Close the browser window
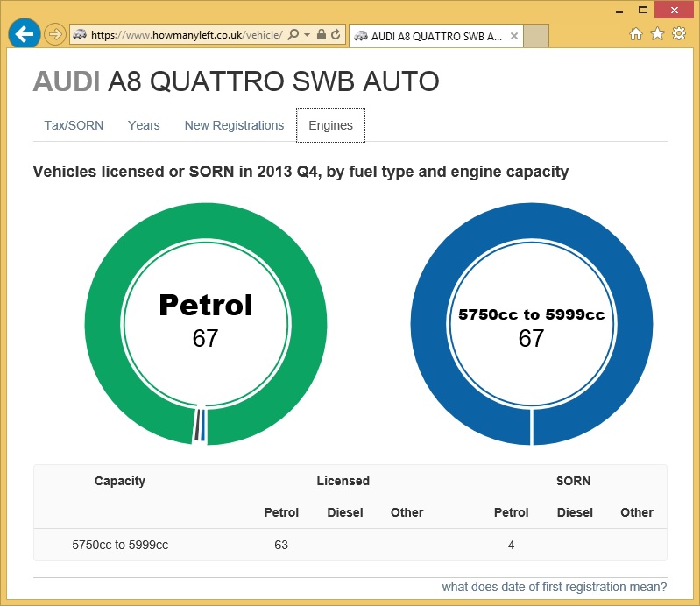The height and width of the screenshot is (606, 700). 674,10
